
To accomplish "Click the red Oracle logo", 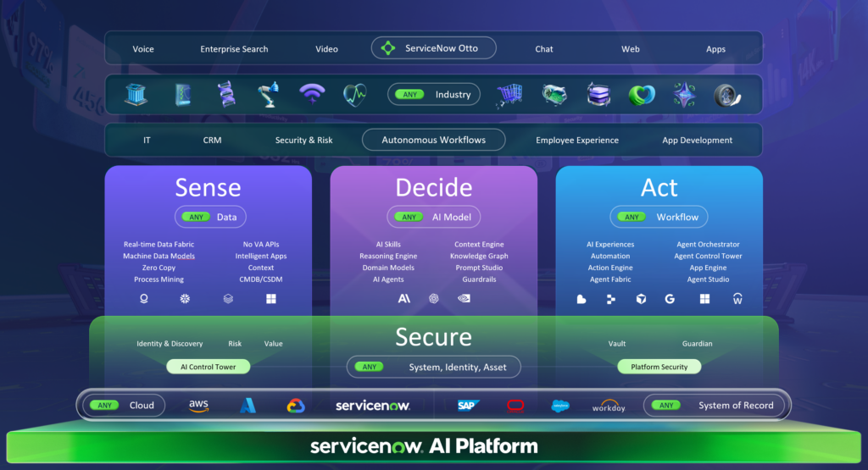I will (515, 406).
